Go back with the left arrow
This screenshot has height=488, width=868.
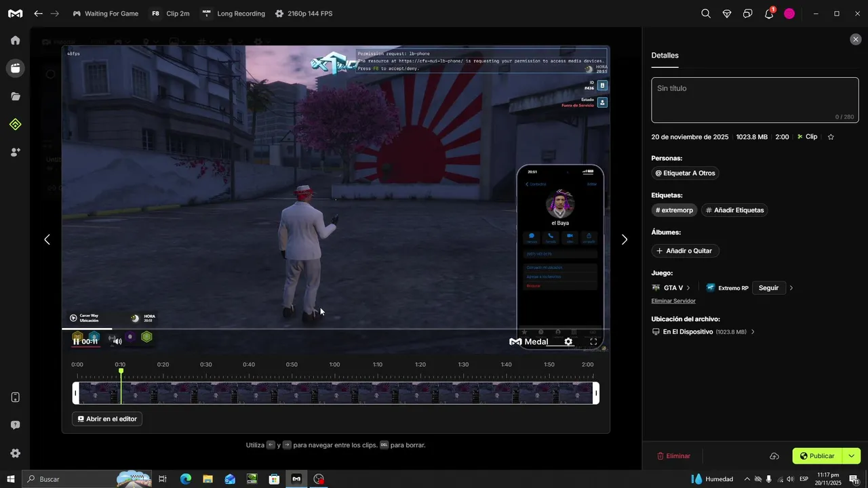click(39, 14)
